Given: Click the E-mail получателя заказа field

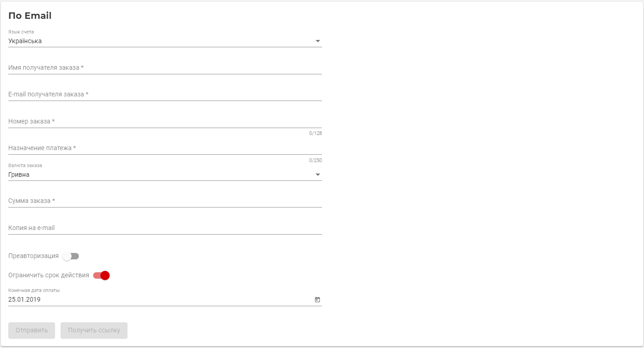Looking at the screenshot, I should click(x=165, y=95).
